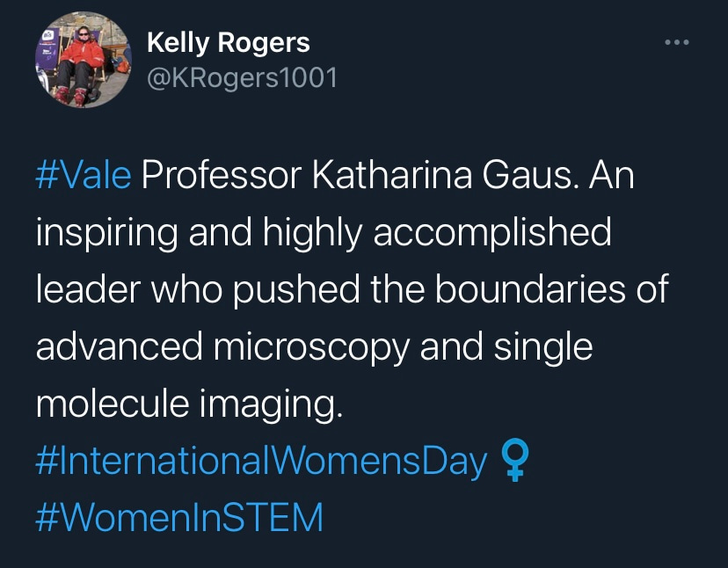
Task: Open the #Vale hashtag
Action: click(x=84, y=176)
